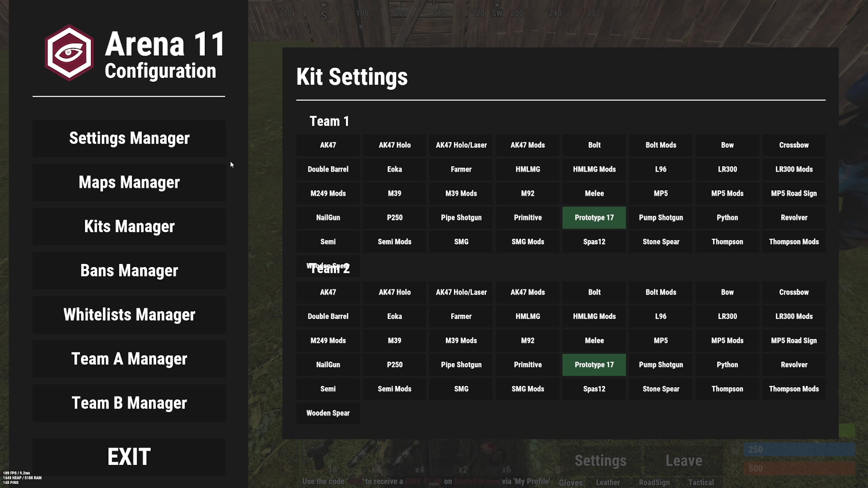Viewport: 868px width, 488px height.
Task: Select M92 kit for Team 2
Action: coord(528,341)
